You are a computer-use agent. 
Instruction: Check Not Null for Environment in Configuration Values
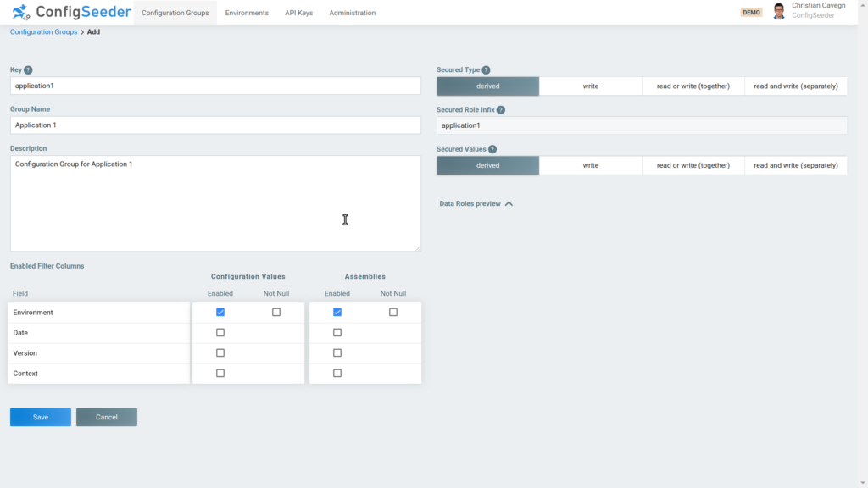tap(275, 312)
